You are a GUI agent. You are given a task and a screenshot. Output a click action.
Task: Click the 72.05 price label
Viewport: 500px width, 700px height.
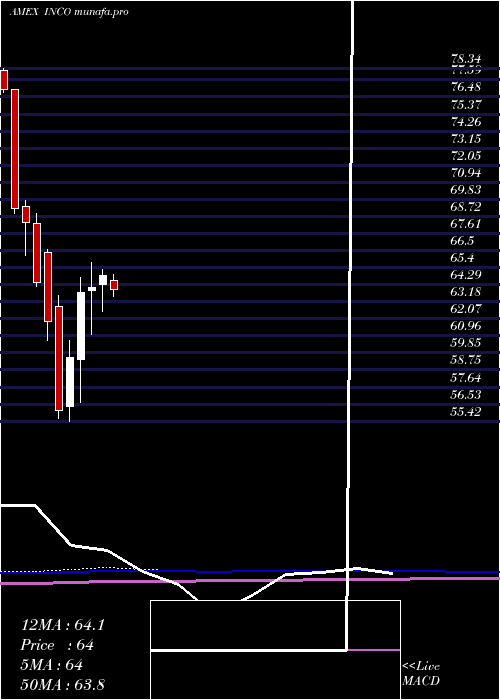466,155
